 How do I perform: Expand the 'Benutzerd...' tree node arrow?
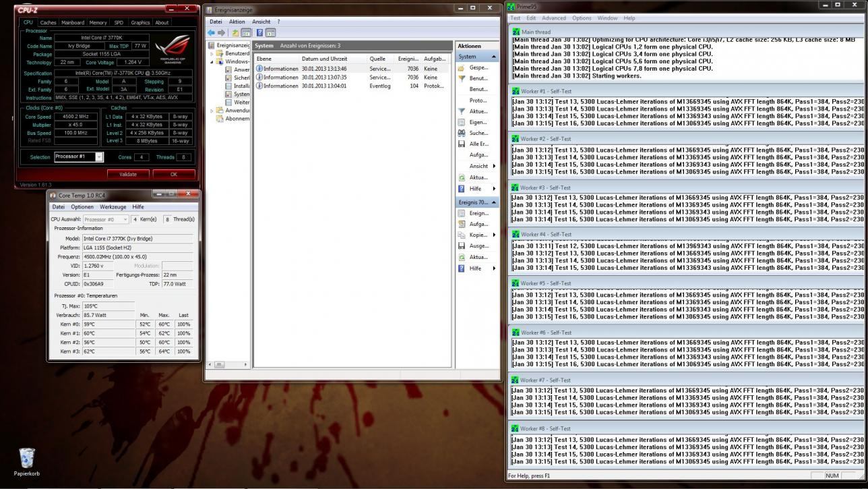212,53
